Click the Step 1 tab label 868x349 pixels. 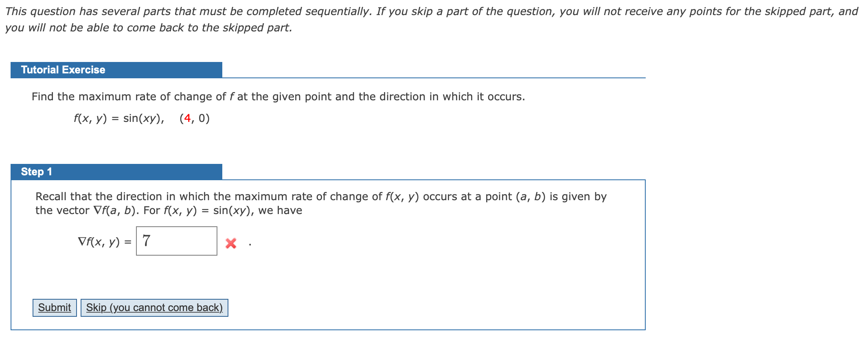(37, 171)
